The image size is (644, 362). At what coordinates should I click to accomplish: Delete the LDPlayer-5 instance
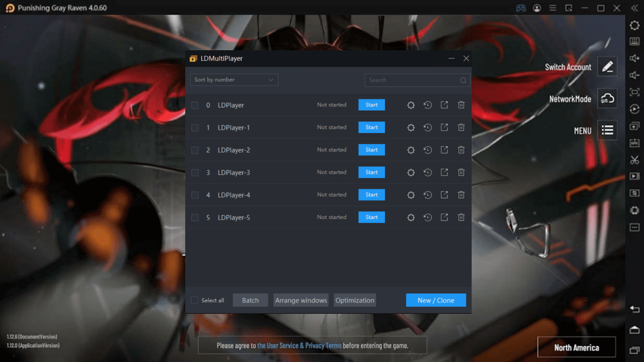click(x=461, y=218)
